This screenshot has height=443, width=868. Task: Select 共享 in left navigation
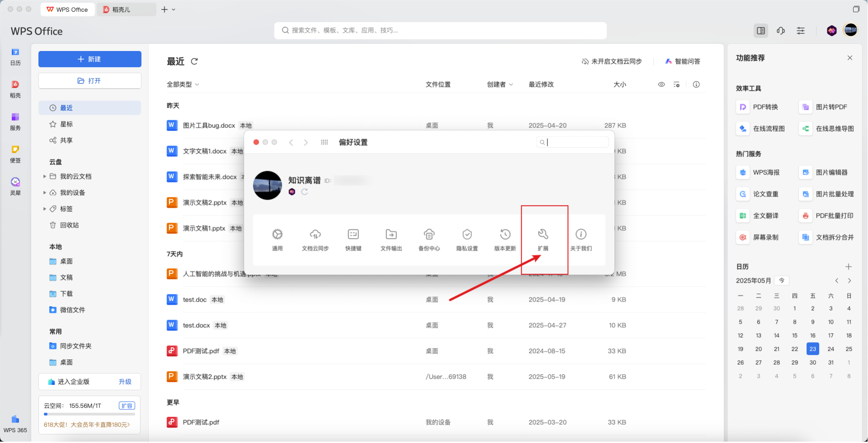(x=90, y=140)
